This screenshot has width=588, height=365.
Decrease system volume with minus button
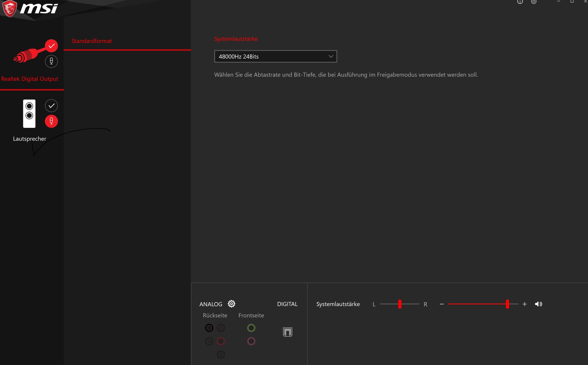click(x=442, y=304)
